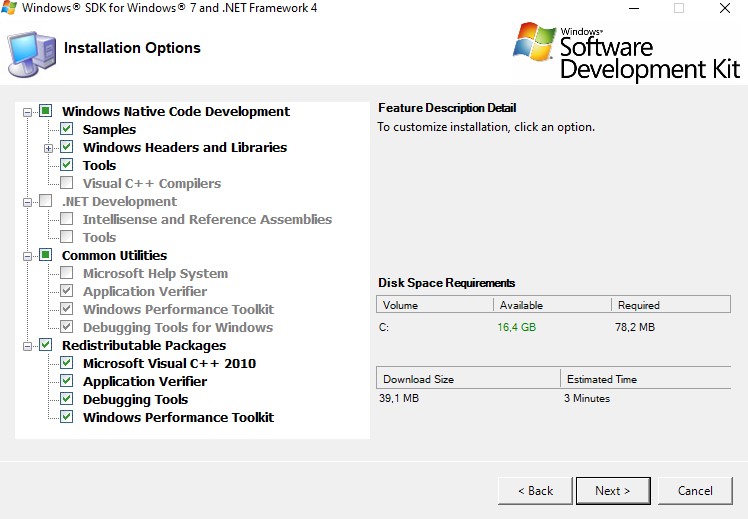Select the Application Verifier redistributable label
The image size is (748, 519).
[x=145, y=382]
